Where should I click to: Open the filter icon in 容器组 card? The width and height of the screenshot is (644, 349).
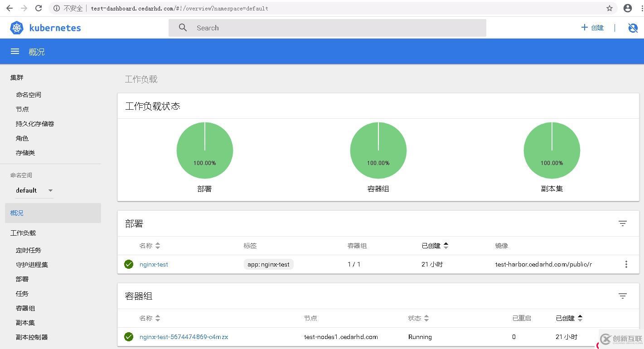tap(623, 296)
